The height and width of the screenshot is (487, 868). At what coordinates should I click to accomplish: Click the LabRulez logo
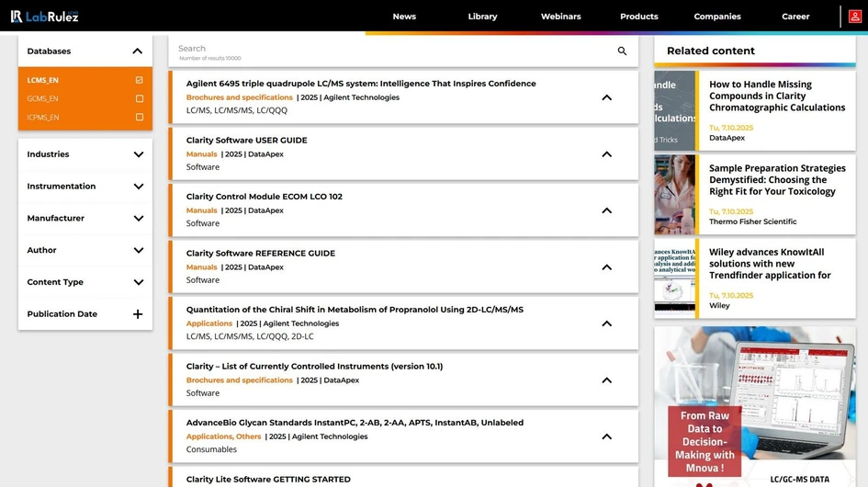44,16
